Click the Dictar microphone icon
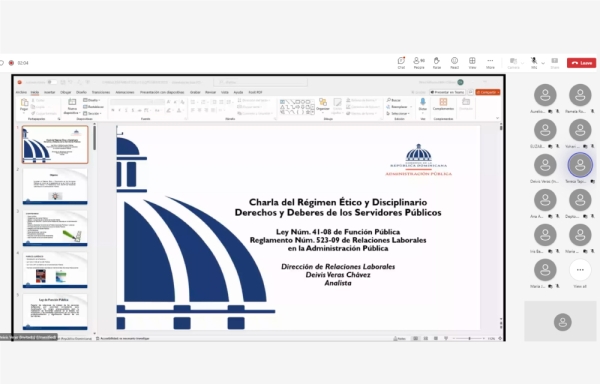The image size is (600, 384). point(423,104)
